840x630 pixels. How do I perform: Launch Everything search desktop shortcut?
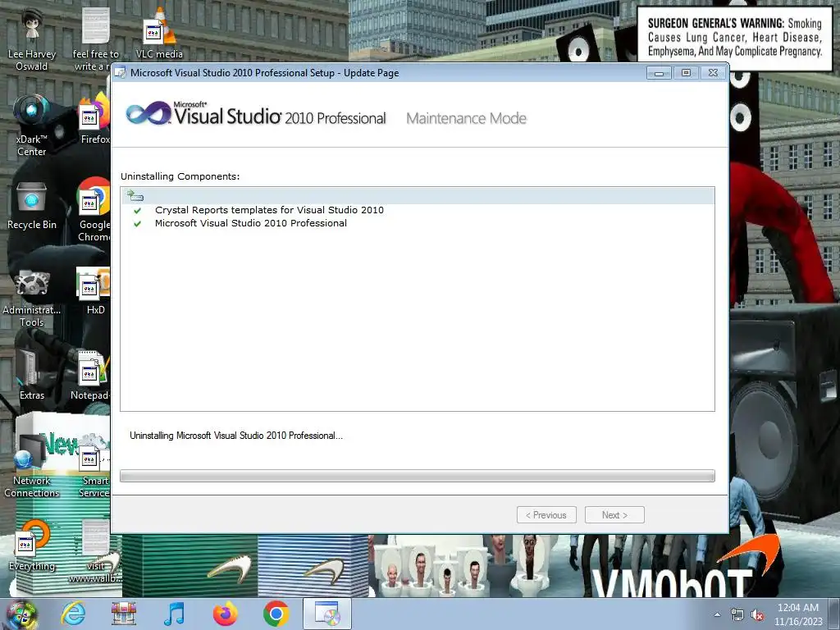coord(32,546)
